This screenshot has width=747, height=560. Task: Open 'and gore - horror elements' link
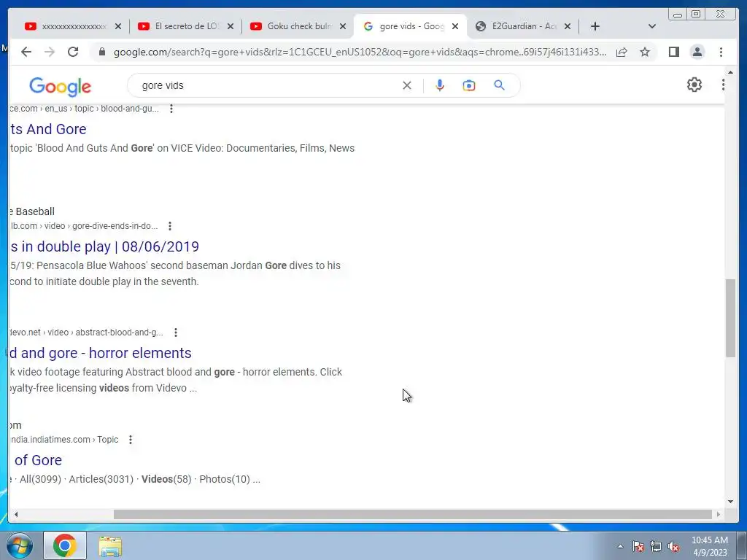(101, 353)
